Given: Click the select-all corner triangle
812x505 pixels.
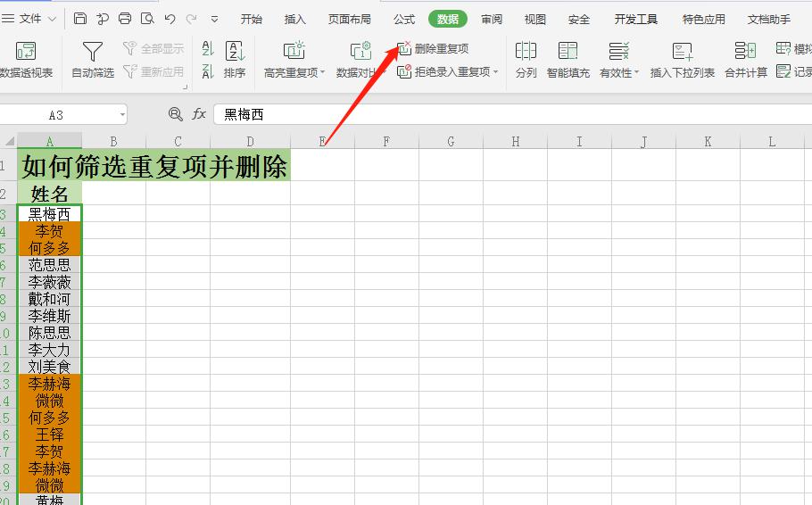Looking at the screenshot, I should (x=9, y=141).
